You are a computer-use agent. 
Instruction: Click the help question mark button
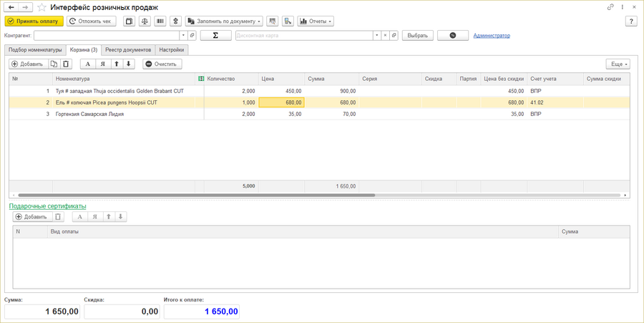[631, 21]
